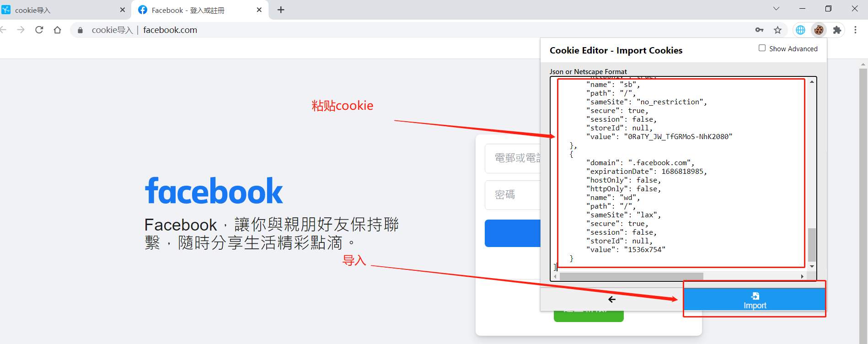The height and width of the screenshot is (344, 868).
Task: Click the text area scroll up arrow
Action: point(812,81)
